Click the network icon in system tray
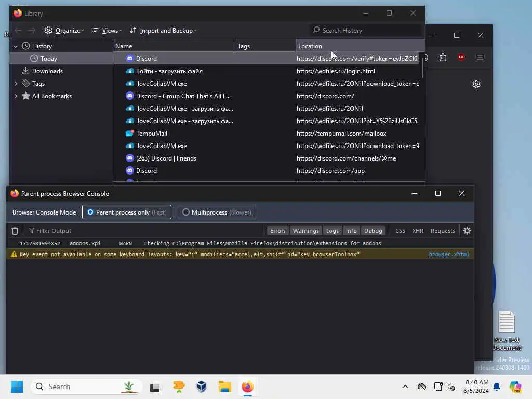The height and width of the screenshot is (399, 532). (x=438, y=387)
